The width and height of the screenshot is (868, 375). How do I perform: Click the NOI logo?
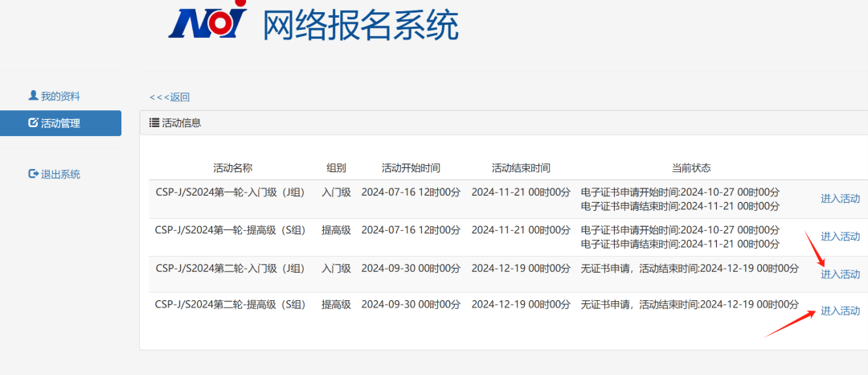pyautogui.click(x=207, y=19)
